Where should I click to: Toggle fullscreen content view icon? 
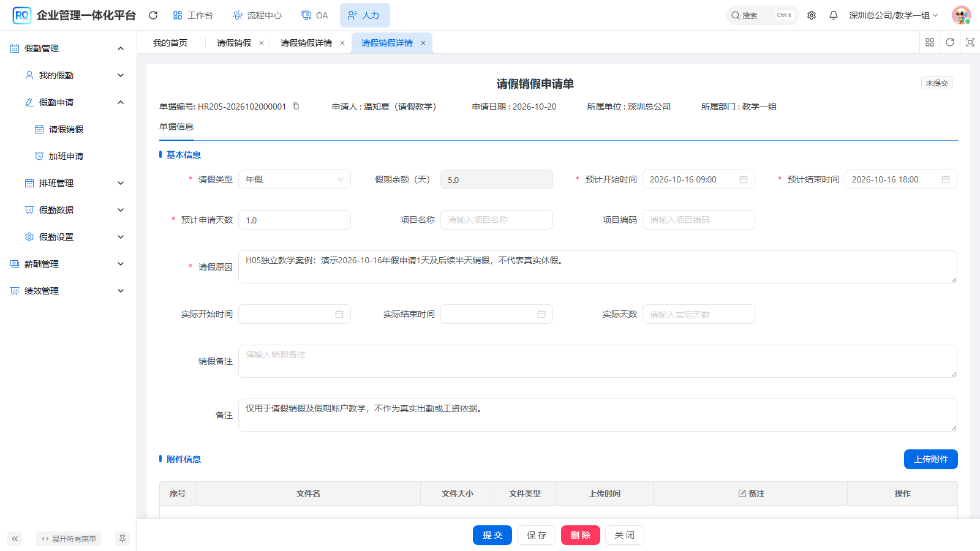coord(970,42)
